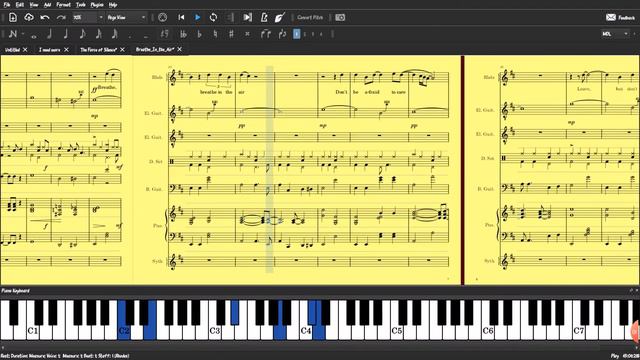The width and height of the screenshot is (640, 360).
Task: Close The Force of Silence tab
Action: tap(122, 49)
